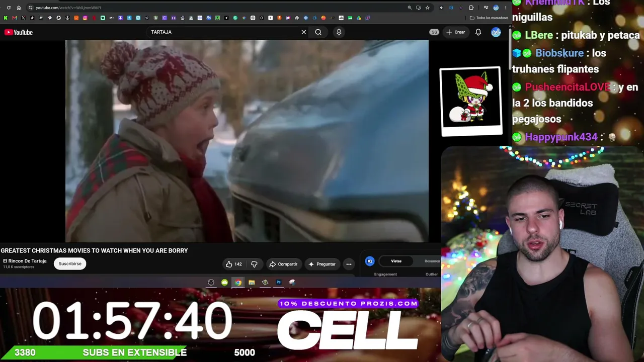Start voice search with the microphone
The width and height of the screenshot is (644, 362).
(339, 32)
